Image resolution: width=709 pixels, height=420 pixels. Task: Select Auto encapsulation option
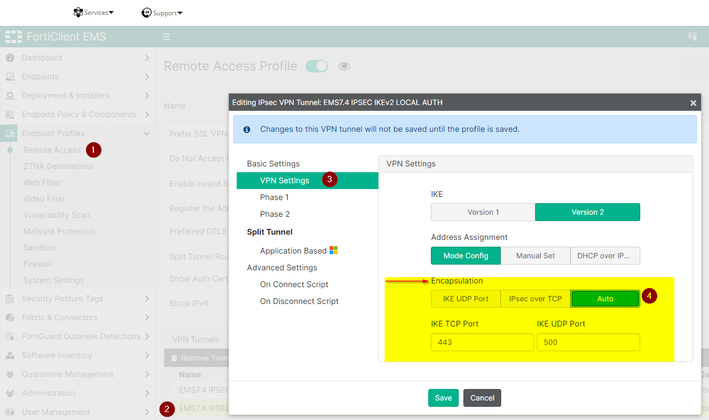[605, 299]
